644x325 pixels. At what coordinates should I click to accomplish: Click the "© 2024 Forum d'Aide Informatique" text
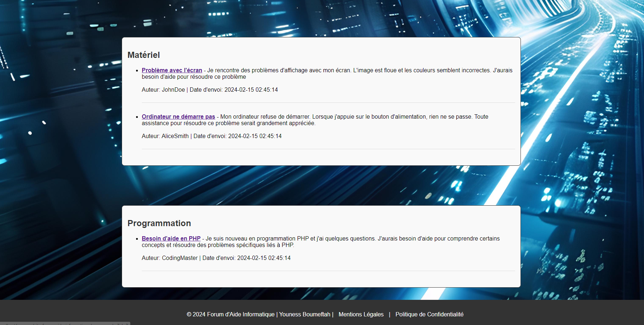pyautogui.click(x=230, y=315)
